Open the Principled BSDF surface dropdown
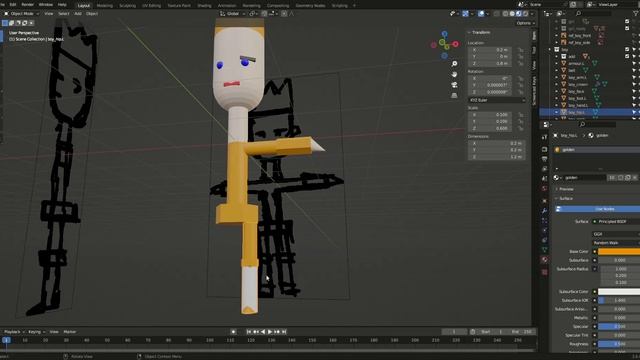The height and width of the screenshot is (360, 640). point(616,222)
